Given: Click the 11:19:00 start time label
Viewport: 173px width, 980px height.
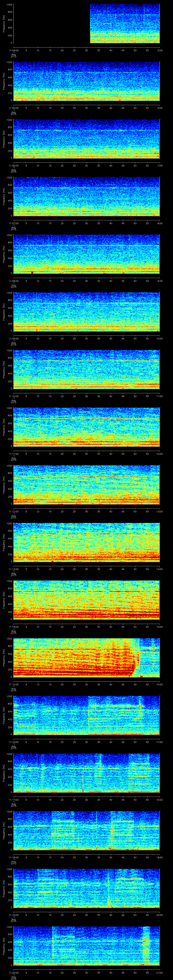Looking at the screenshot, I should (x=13, y=915).
